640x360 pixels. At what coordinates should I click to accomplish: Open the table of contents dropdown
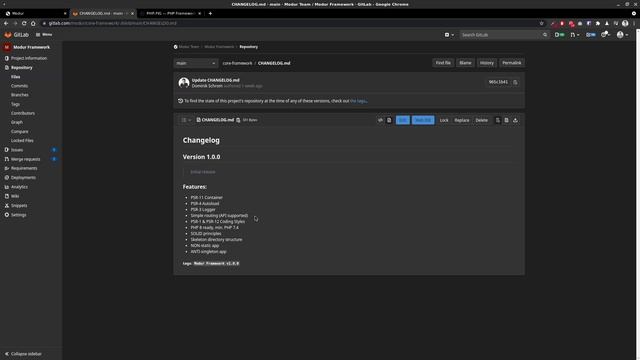point(186,120)
